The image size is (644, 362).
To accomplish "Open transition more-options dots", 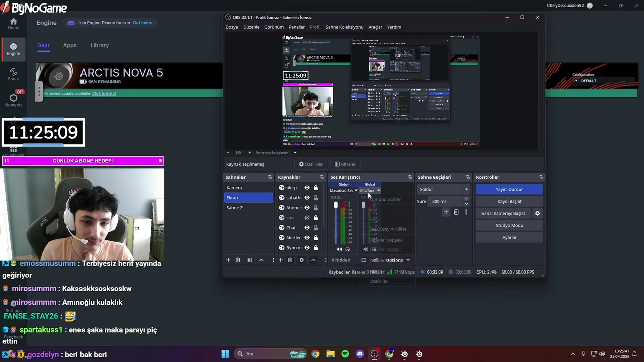I will 466,212.
